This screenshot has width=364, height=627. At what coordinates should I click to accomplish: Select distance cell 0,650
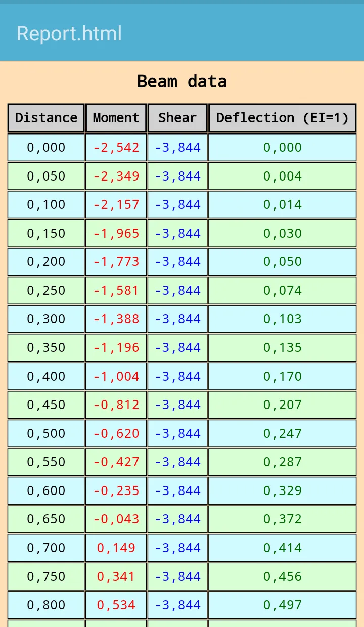coord(46,519)
